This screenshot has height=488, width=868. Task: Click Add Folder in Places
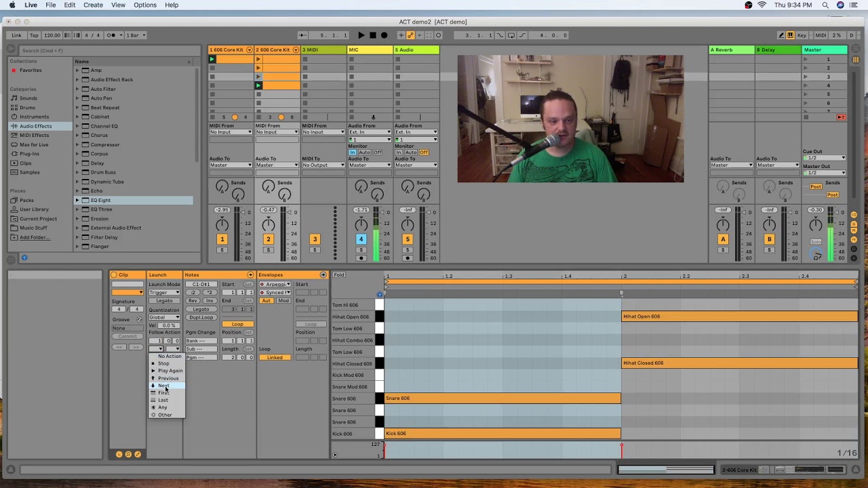[35, 237]
